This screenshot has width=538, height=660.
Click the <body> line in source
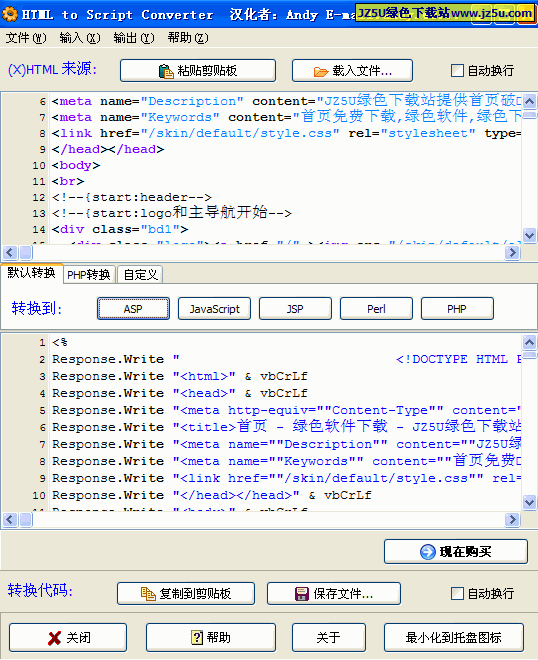coord(76,165)
